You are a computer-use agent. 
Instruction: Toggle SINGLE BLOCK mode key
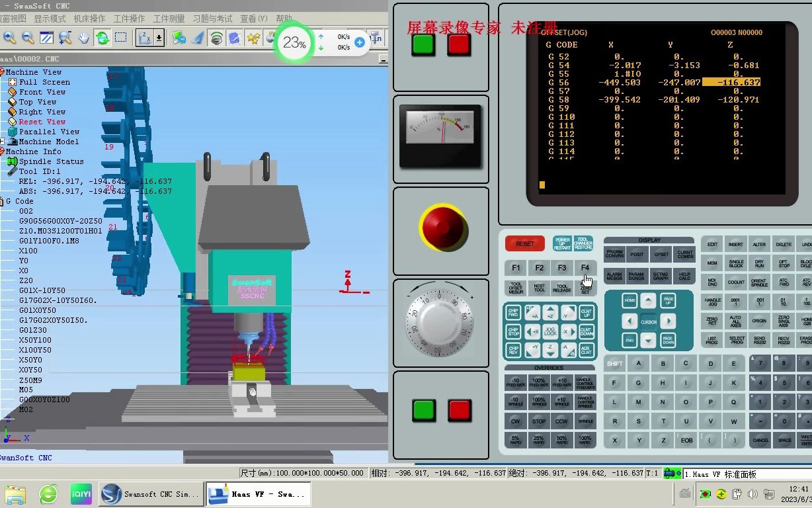(x=736, y=263)
